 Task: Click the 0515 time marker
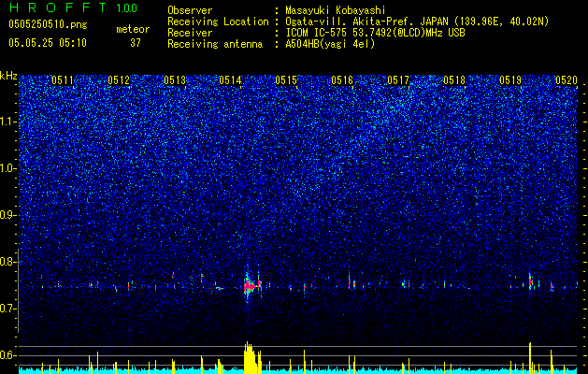pyautogui.click(x=286, y=80)
